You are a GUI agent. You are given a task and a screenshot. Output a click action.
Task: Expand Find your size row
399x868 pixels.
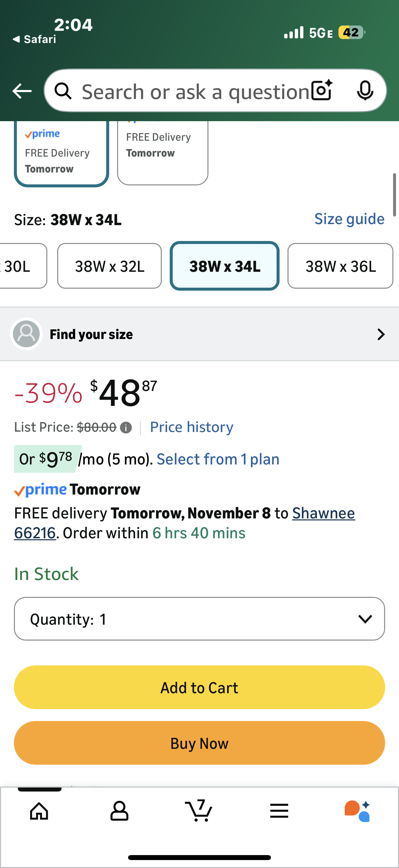point(199,334)
